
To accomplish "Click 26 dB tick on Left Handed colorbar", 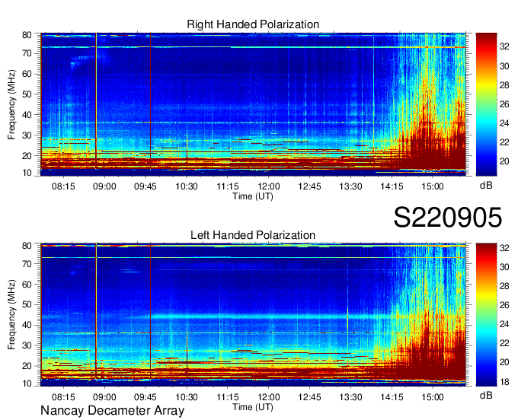I will pyautogui.click(x=504, y=305).
